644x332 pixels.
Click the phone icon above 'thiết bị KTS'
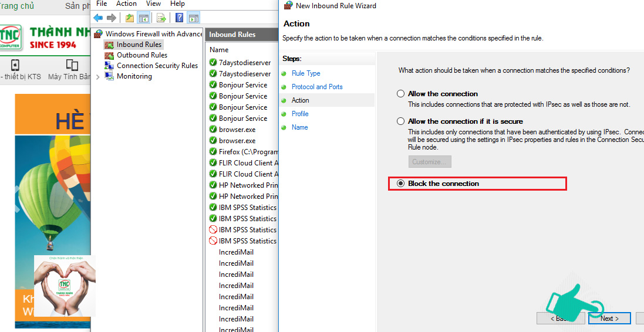15,65
